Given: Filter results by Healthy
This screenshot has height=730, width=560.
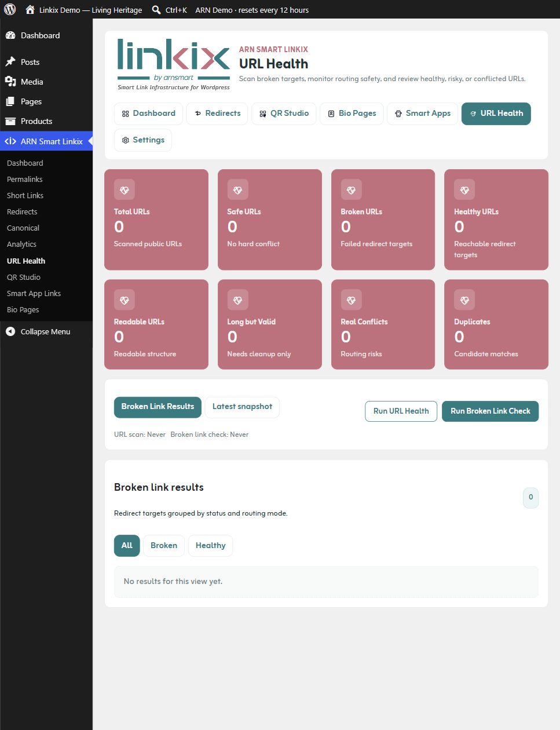Looking at the screenshot, I should coord(210,546).
